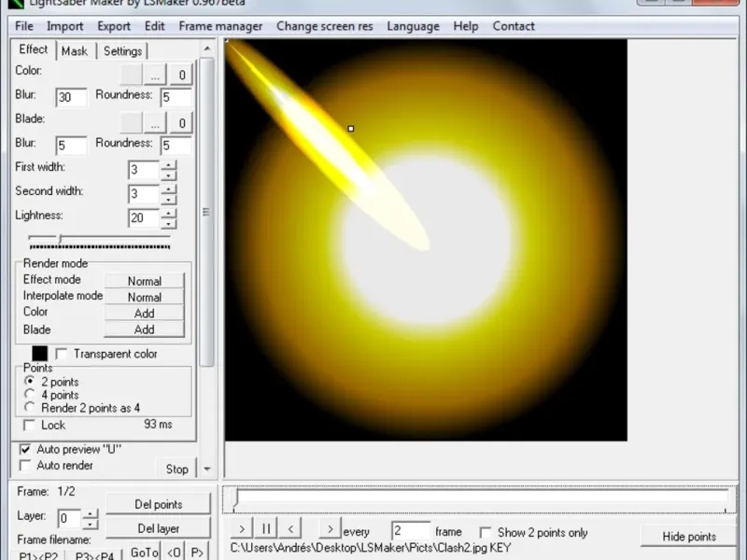Click the frame timeline slider track

coord(480,498)
